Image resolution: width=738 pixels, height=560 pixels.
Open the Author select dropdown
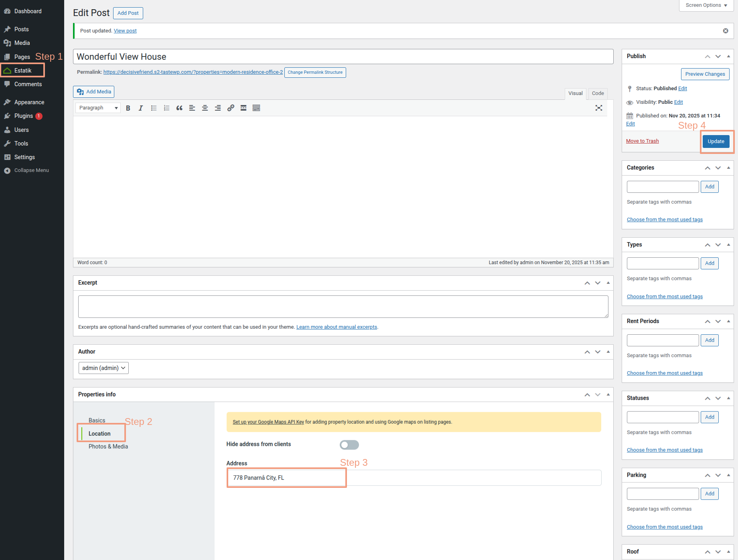103,368
